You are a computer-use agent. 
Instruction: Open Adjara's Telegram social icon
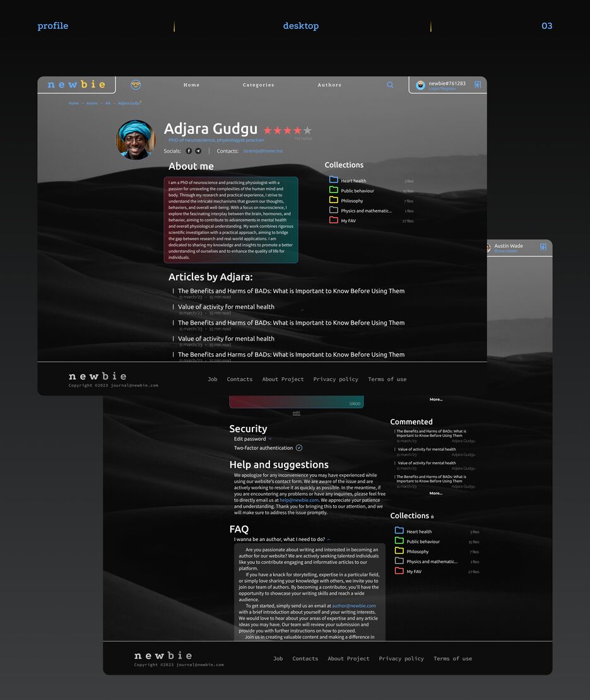198,151
